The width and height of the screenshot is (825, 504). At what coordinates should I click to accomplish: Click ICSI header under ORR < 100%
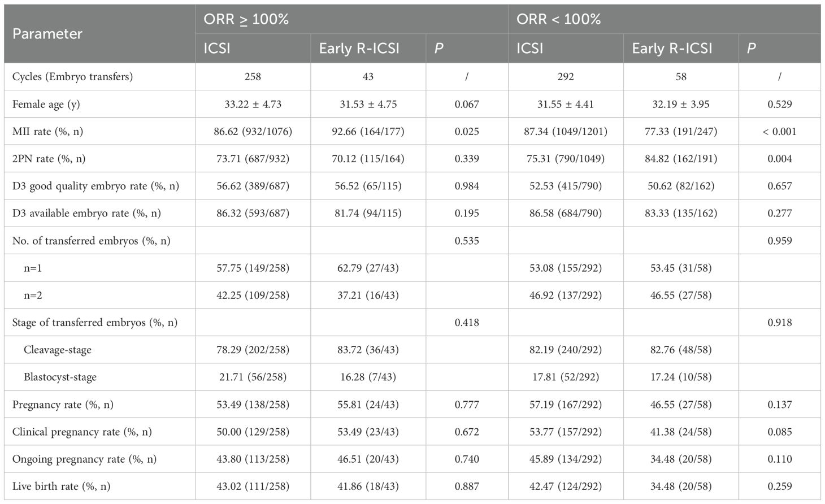(x=529, y=49)
